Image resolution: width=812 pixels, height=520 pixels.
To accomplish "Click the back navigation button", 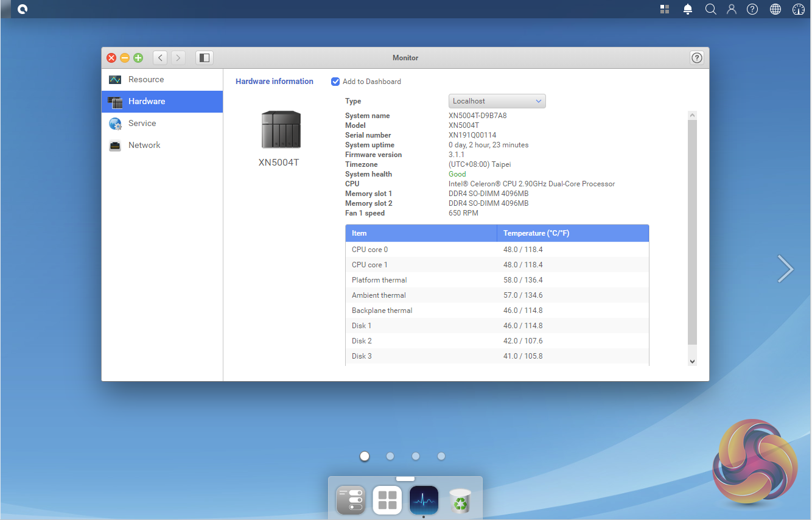I will click(160, 58).
